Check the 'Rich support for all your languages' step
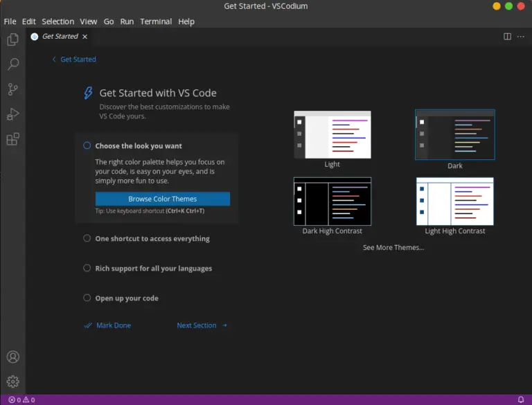This screenshot has width=532, height=405. tap(87, 268)
